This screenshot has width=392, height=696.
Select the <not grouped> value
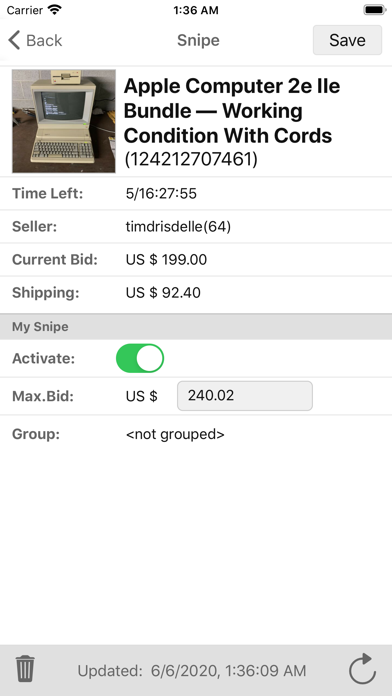click(x=175, y=434)
